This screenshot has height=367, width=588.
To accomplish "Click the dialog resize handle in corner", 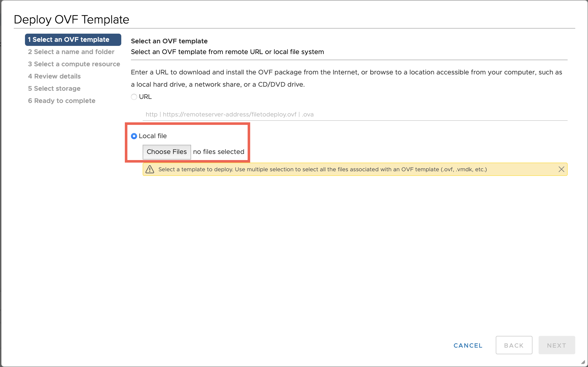I will point(583,362).
